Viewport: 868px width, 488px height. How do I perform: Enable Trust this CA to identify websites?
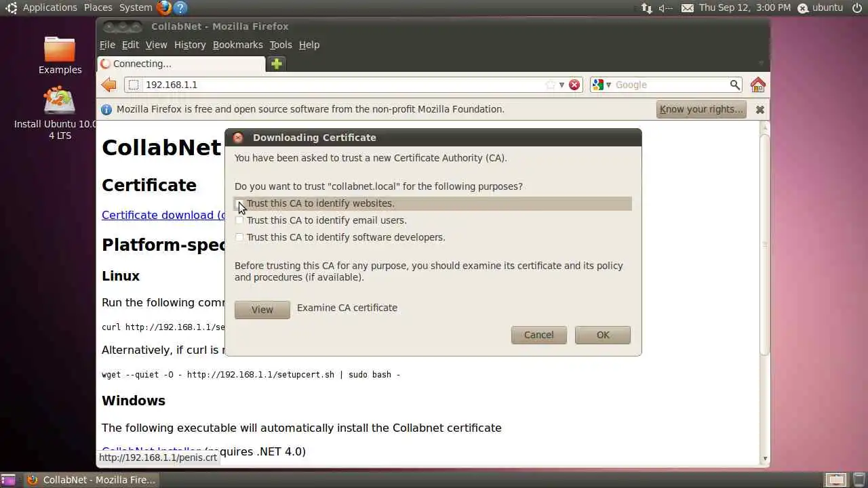239,203
